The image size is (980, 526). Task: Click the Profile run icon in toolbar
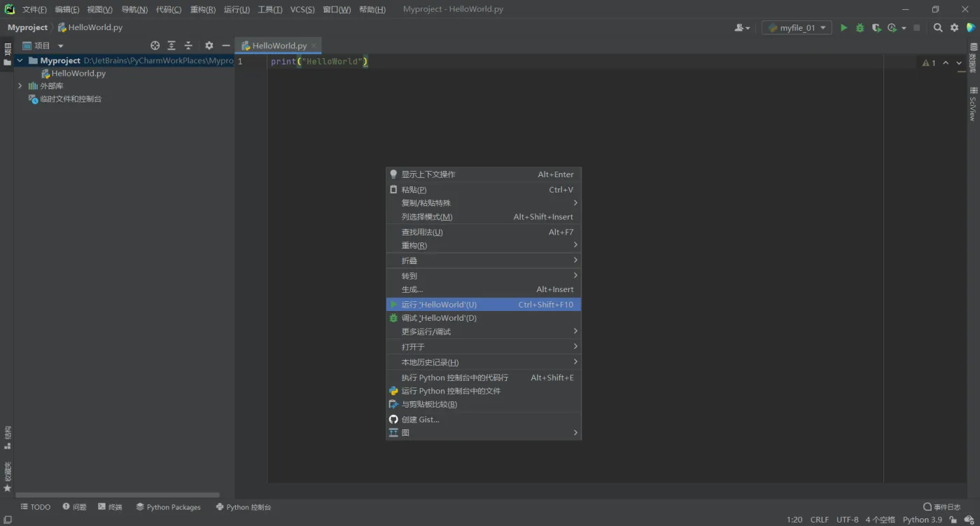pyautogui.click(x=892, y=28)
